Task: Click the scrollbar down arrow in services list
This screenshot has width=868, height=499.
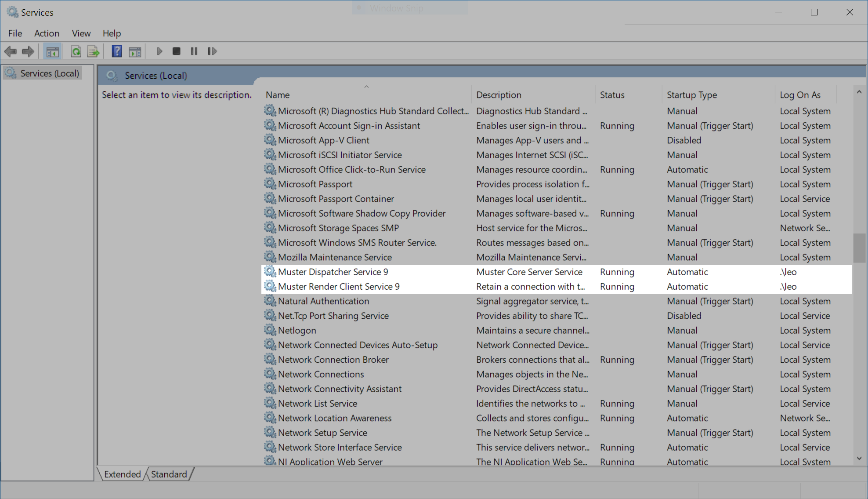Action: (x=859, y=458)
